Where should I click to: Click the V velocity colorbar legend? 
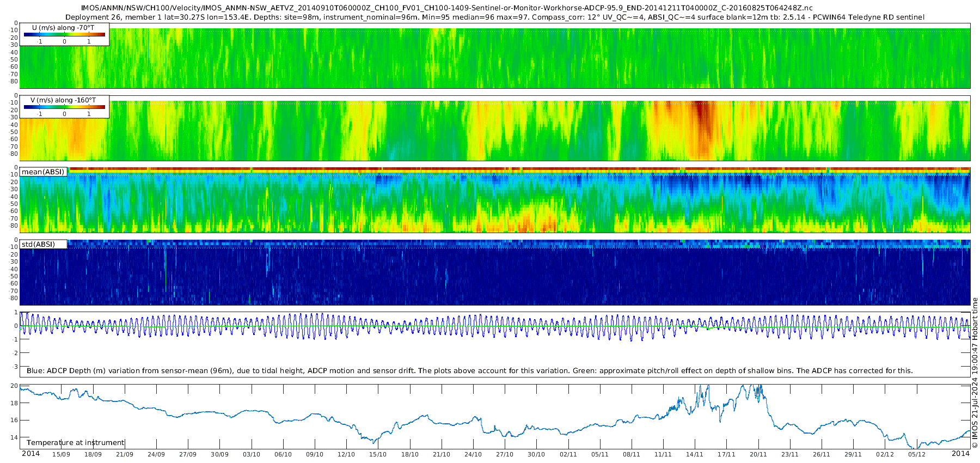pos(64,106)
